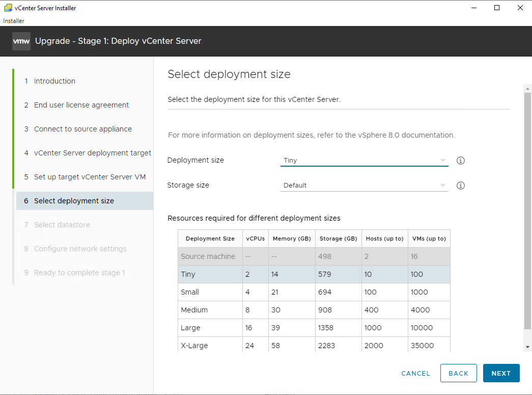This screenshot has height=395, width=532.
Task: Open the Installer menu
Action: click(x=14, y=21)
